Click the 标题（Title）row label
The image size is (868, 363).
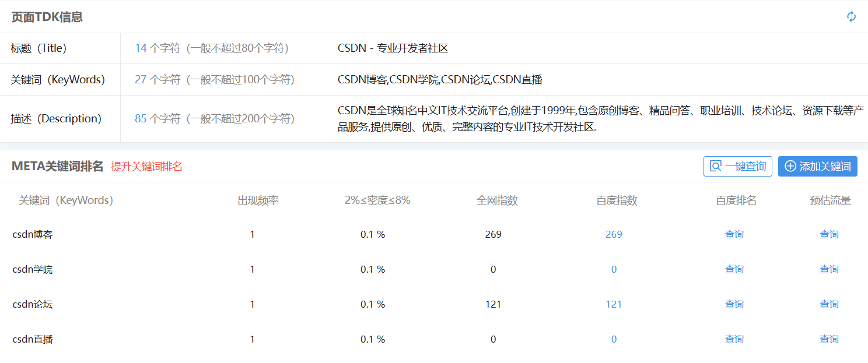point(38,48)
